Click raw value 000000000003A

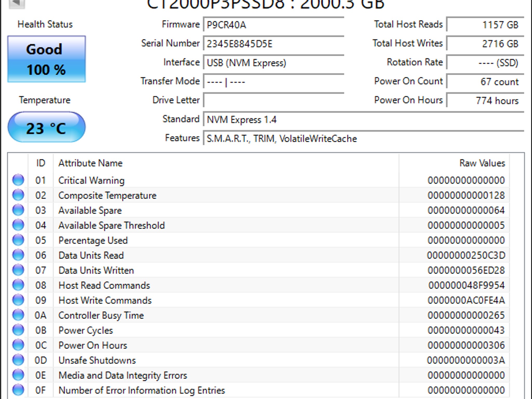pyautogui.click(x=466, y=360)
